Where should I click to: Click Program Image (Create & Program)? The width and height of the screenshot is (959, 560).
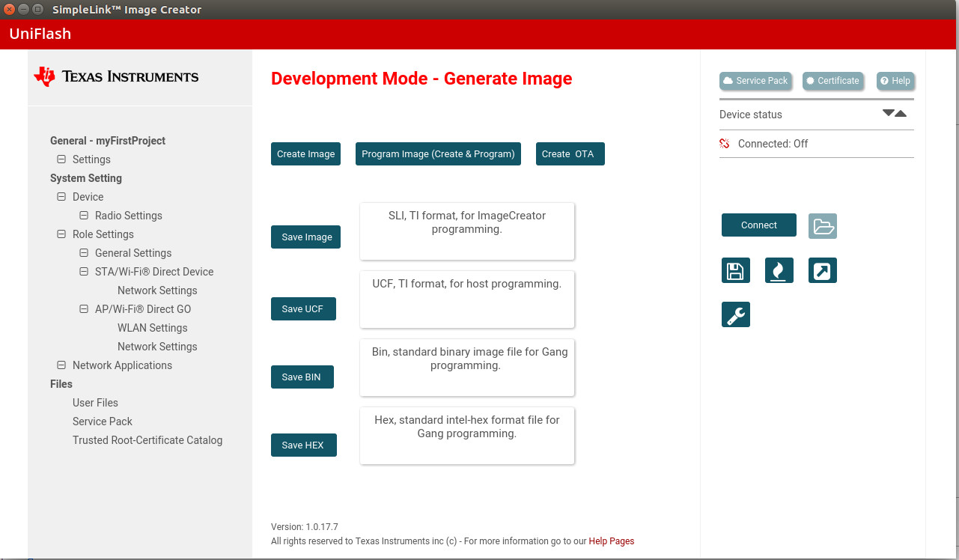tap(438, 153)
